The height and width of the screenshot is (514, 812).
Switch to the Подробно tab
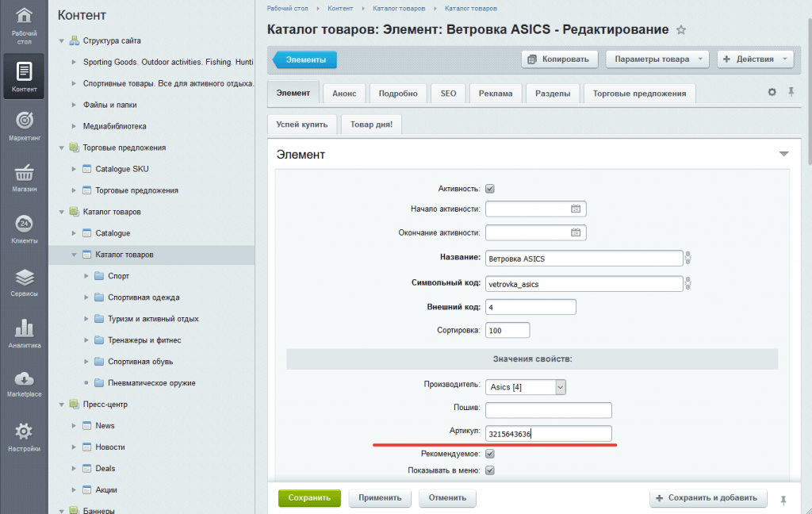coord(398,94)
